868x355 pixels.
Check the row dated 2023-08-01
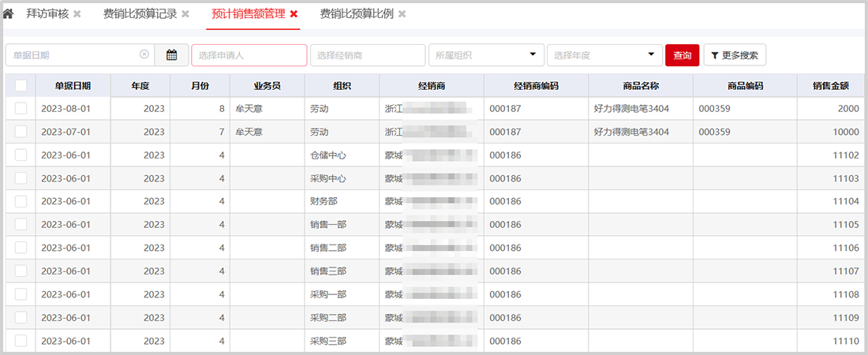pyautogui.click(x=21, y=109)
